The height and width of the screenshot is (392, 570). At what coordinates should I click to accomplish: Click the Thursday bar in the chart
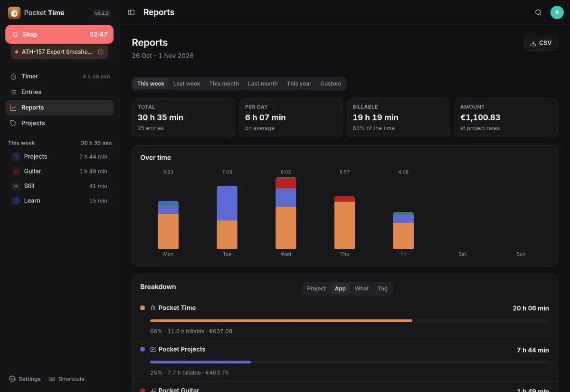tap(345, 222)
